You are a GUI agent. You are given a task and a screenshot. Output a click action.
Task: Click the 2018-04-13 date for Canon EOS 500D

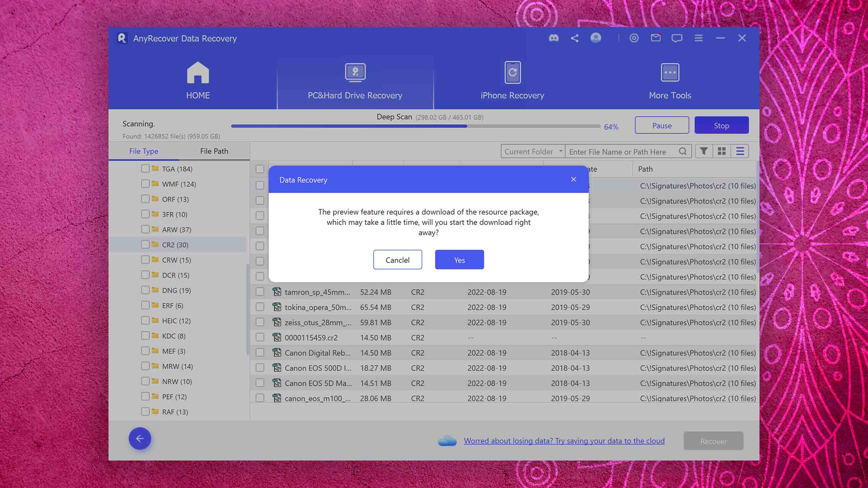coord(570,368)
